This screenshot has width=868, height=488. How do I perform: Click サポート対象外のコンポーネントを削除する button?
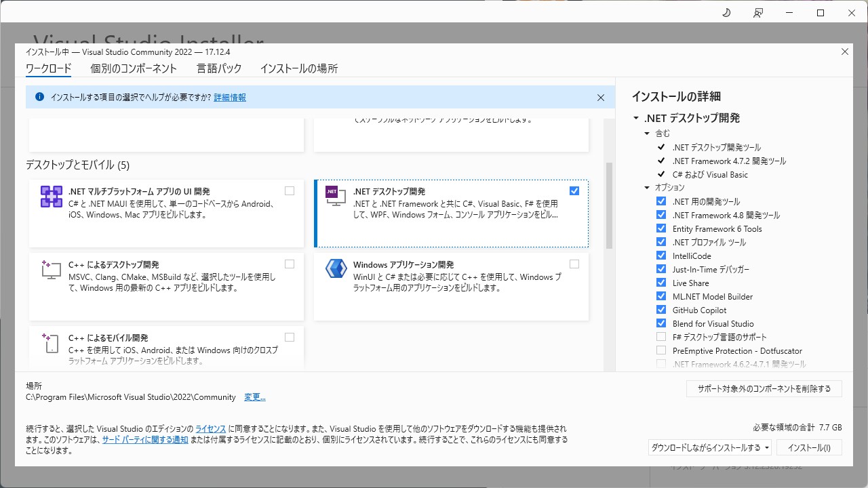tap(764, 389)
